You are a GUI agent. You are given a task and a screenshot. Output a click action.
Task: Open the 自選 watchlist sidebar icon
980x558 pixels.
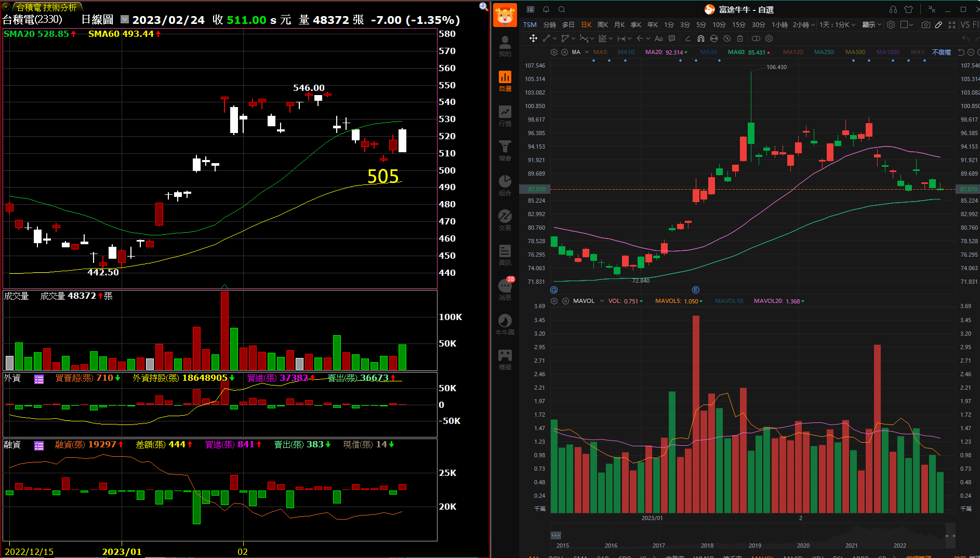coord(505,81)
